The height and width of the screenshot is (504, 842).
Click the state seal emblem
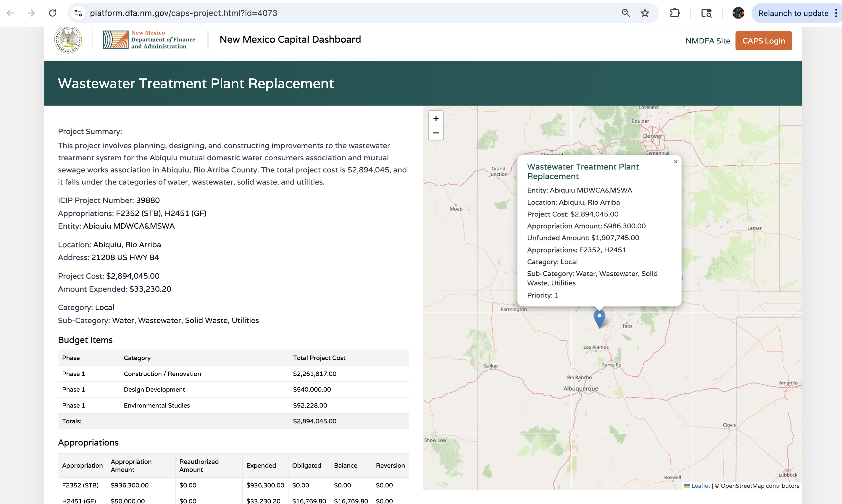point(68,39)
